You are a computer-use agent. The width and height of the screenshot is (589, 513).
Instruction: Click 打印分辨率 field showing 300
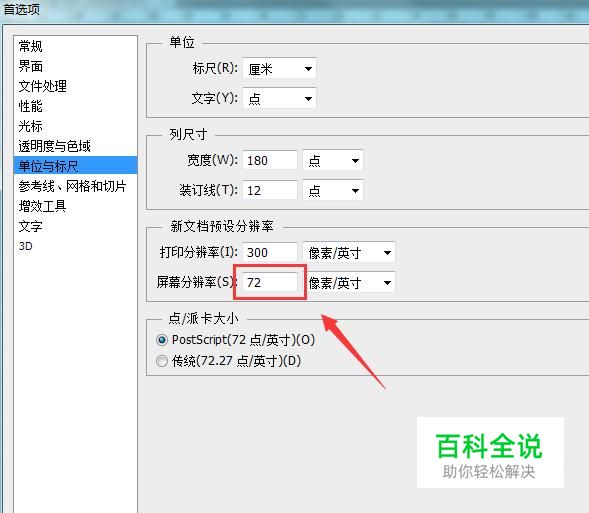coord(270,253)
